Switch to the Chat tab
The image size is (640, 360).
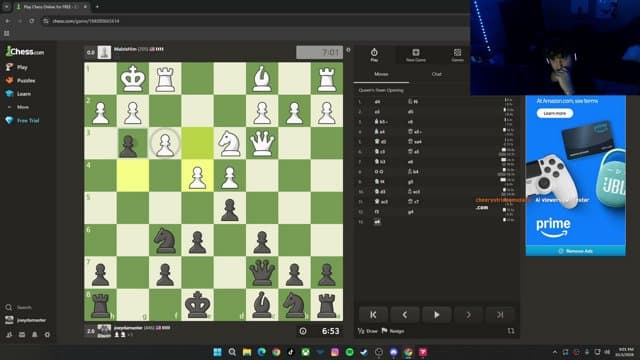[x=437, y=74]
